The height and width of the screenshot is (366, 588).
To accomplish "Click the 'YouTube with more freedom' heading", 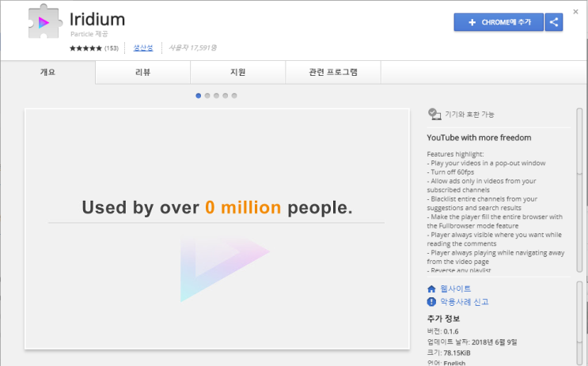I will pos(479,138).
